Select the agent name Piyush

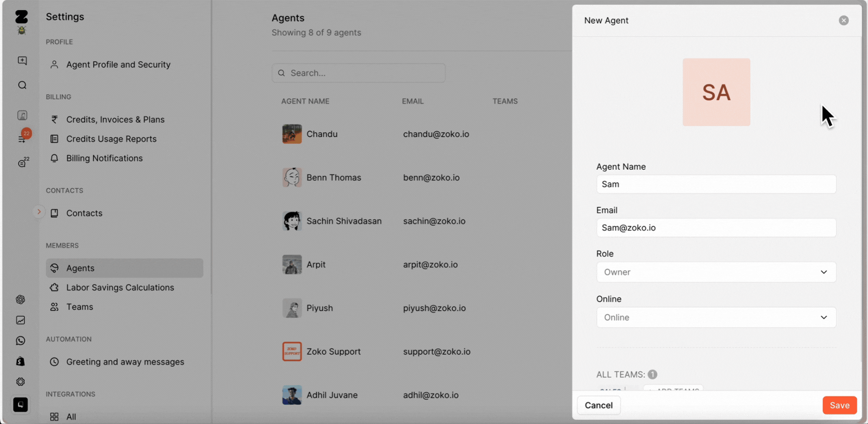click(319, 308)
